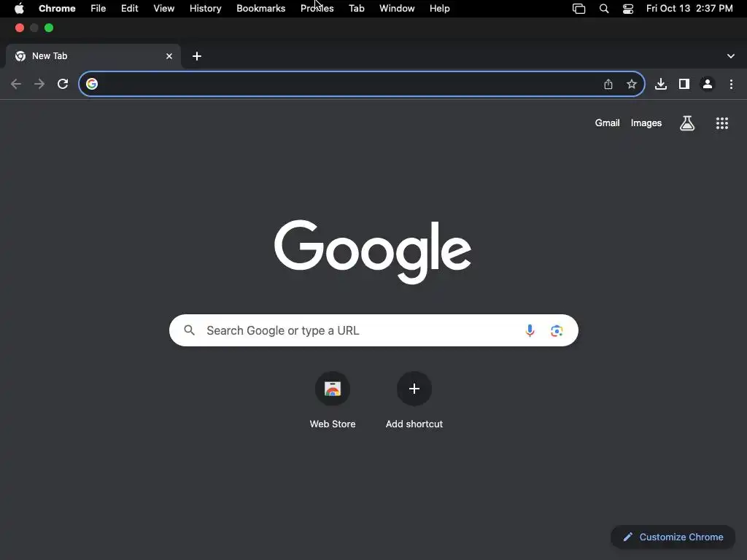747x560 pixels.
Task: Click the Search Google or type a URL box
Action: tap(374, 330)
